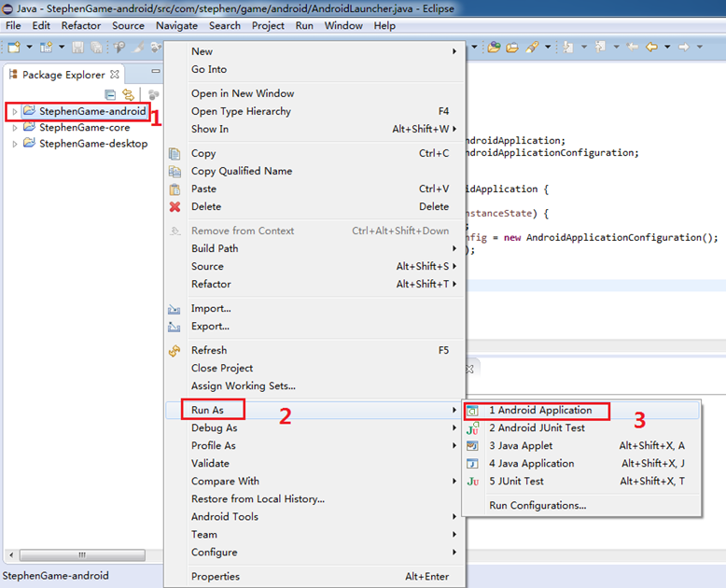Click the Save All toolbar icon
The height and width of the screenshot is (588, 726).
(x=96, y=47)
